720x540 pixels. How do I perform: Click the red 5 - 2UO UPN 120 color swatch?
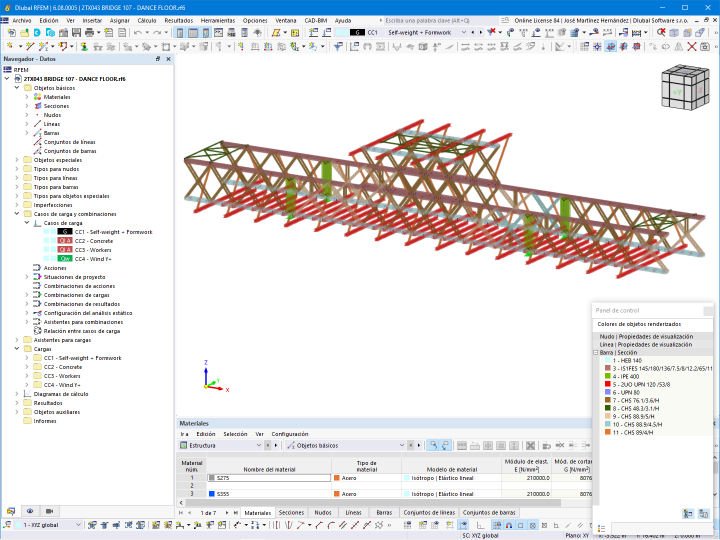(608, 384)
